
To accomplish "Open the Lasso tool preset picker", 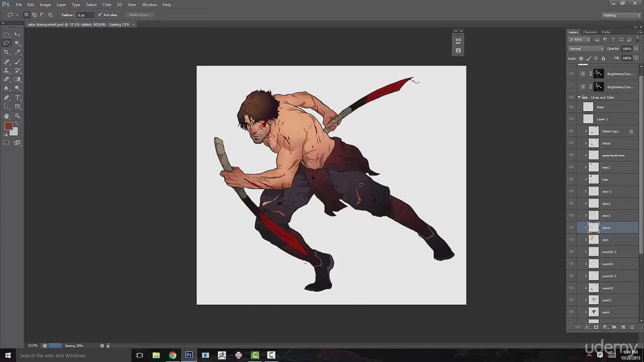I will coord(12,15).
